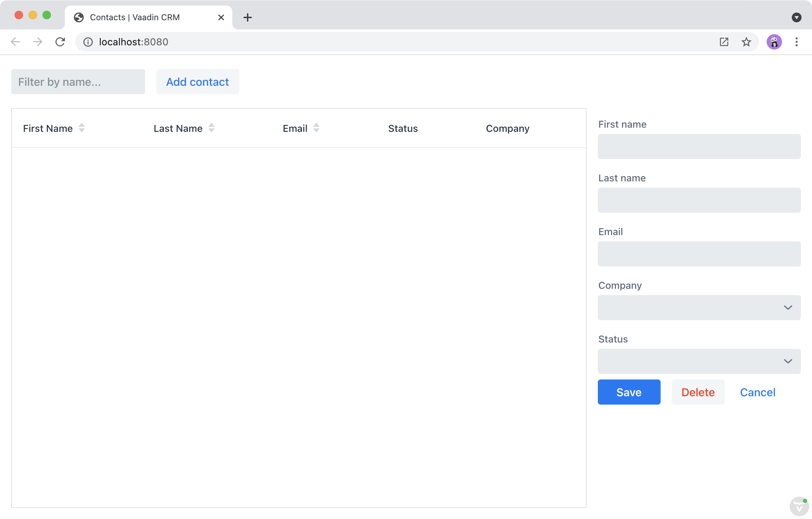Viewport: 812px width, 519px height.
Task: Click the red Delete button
Action: 698,392
